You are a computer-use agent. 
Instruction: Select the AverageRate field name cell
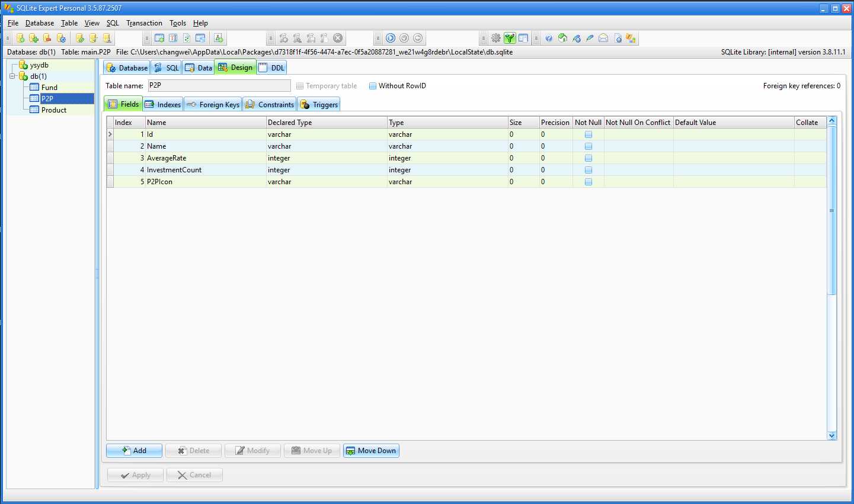pos(206,158)
